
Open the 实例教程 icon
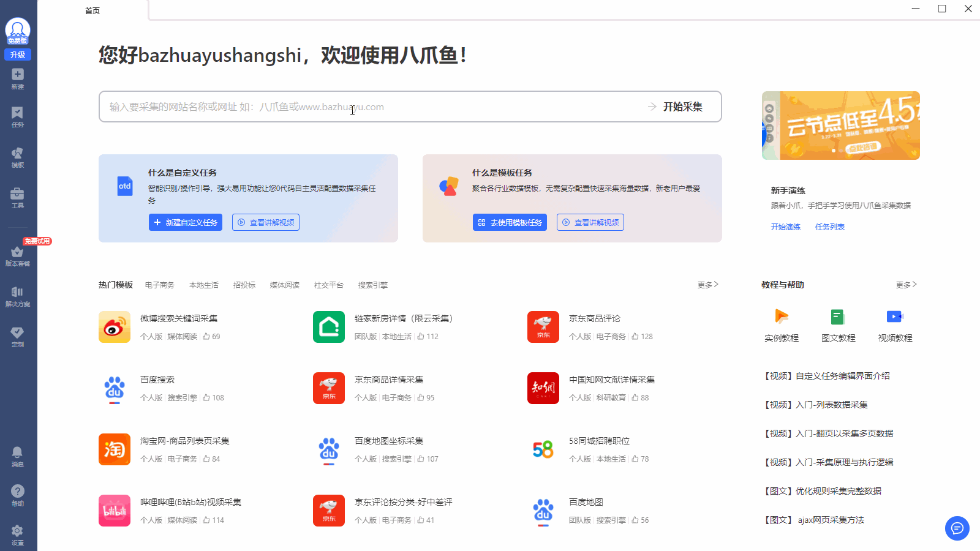coord(782,317)
